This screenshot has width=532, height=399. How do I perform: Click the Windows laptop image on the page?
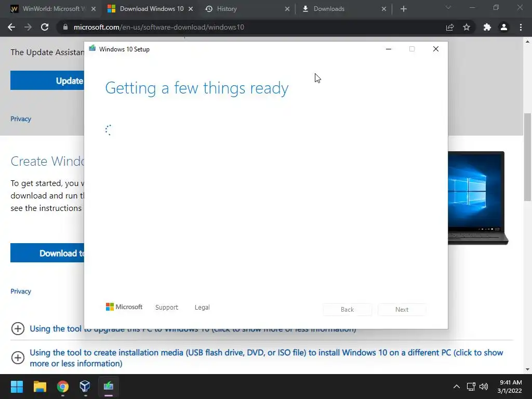pos(478,198)
